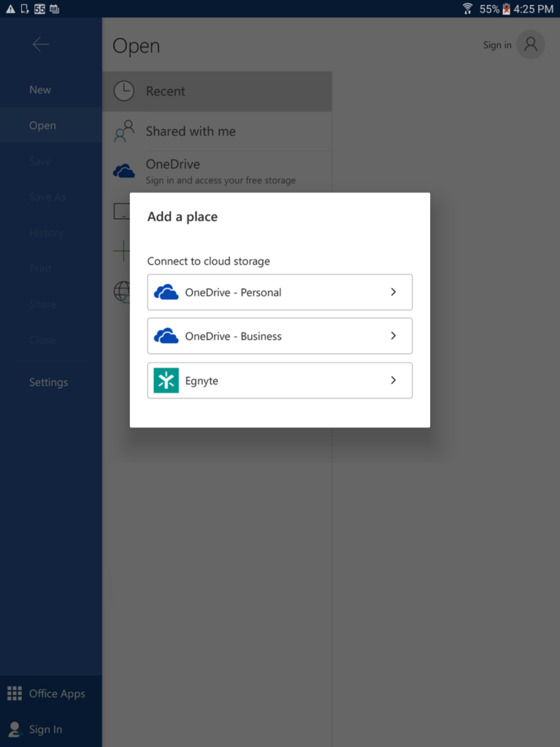
Task: Click the profile avatar icon
Action: [x=530, y=44]
